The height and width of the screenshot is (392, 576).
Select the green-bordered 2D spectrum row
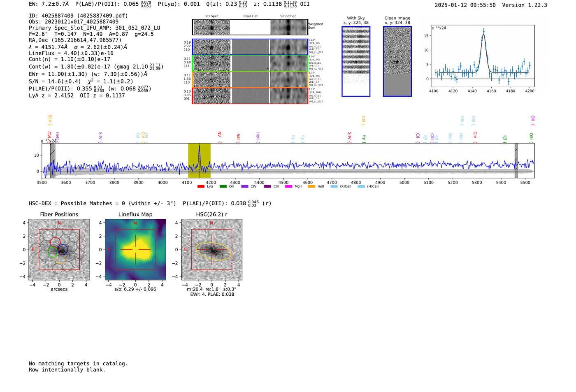click(x=250, y=63)
